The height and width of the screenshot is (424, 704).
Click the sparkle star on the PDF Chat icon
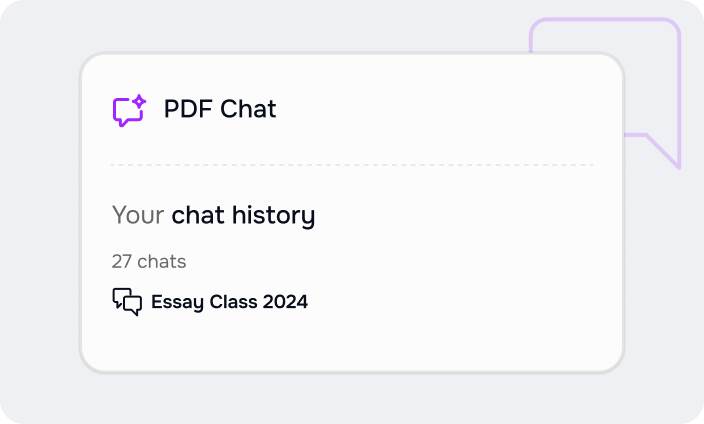pyautogui.click(x=139, y=102)
